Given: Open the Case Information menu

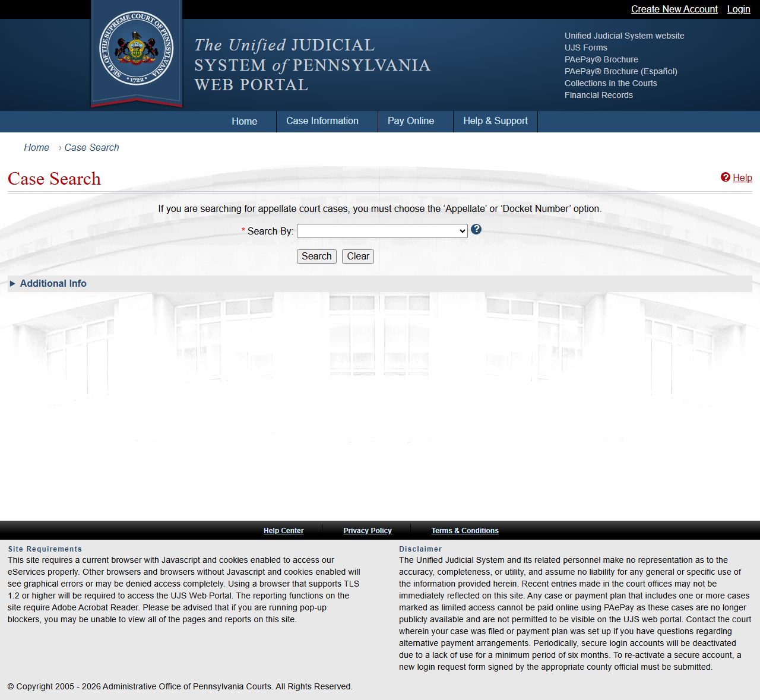Looking at the screenshot, I should (x=322, y=121).
